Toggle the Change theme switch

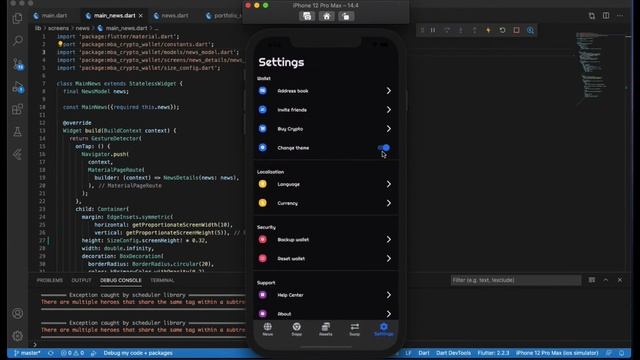tap(384, 148)
